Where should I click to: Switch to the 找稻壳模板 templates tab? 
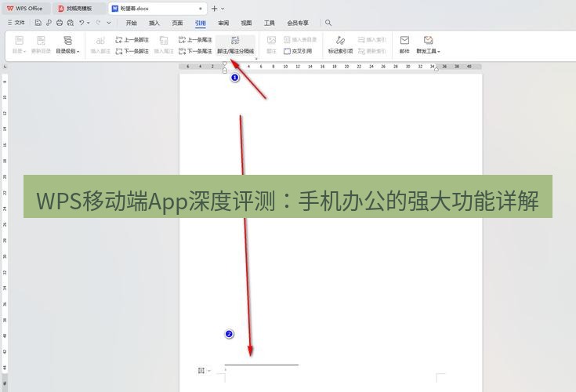[x=79, y=8]
